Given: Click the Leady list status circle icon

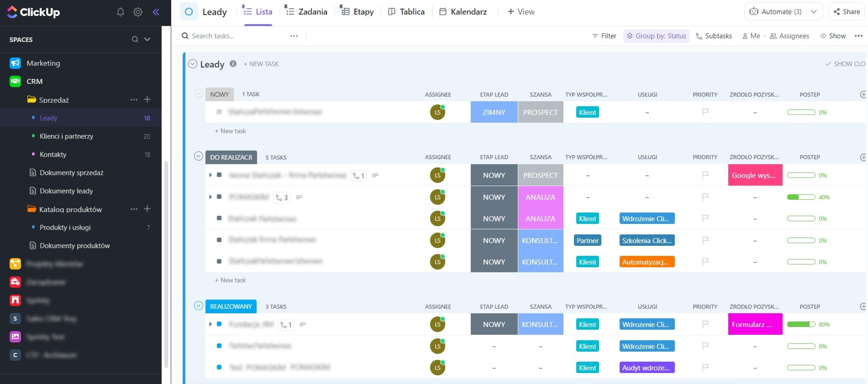Looking at the screenshot, I should 189,12.
